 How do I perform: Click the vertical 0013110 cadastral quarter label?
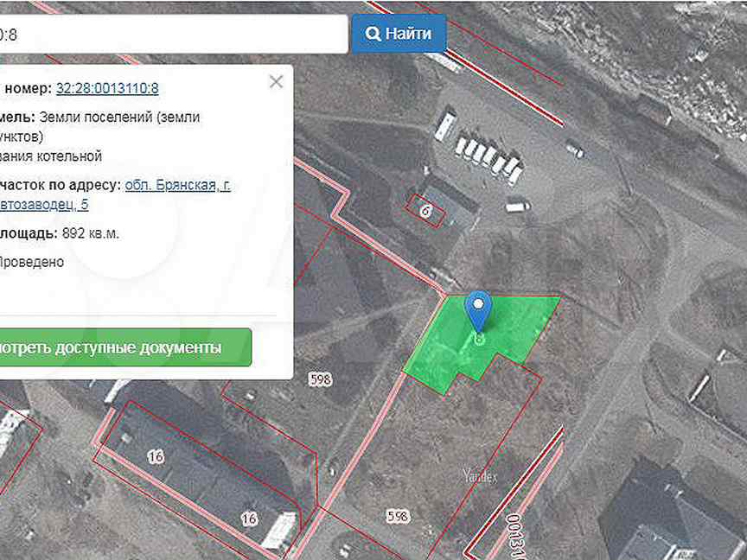click(x=516, y=532)
